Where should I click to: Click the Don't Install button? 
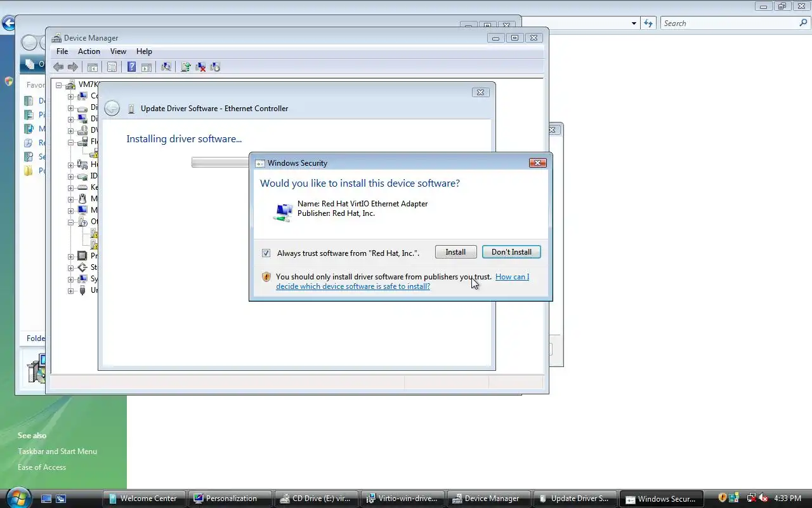pyautogui.click(x=511, y=252)
